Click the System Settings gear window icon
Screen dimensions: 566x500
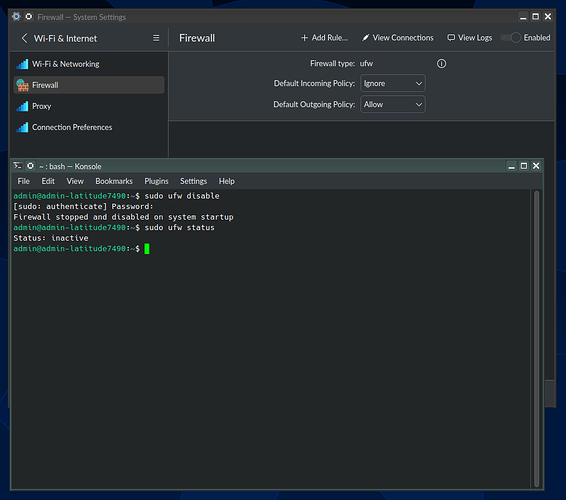click(x=16, y=17)
